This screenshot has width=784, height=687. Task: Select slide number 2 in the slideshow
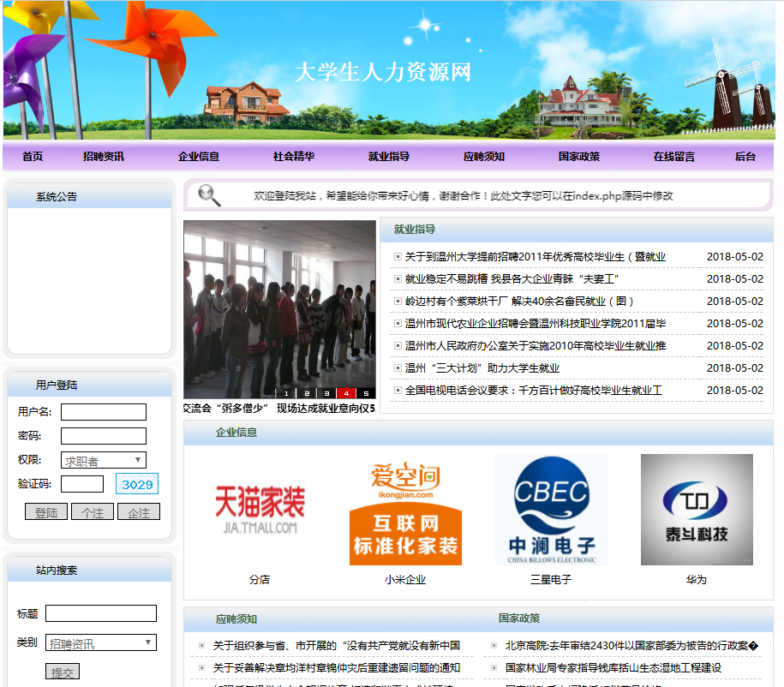[307, 393]
